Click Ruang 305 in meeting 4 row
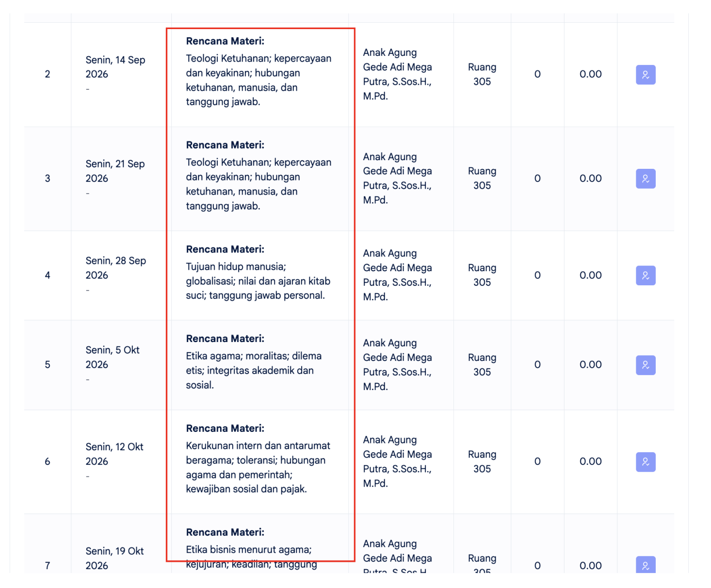 pyautogui.click(x=482, y=275)
